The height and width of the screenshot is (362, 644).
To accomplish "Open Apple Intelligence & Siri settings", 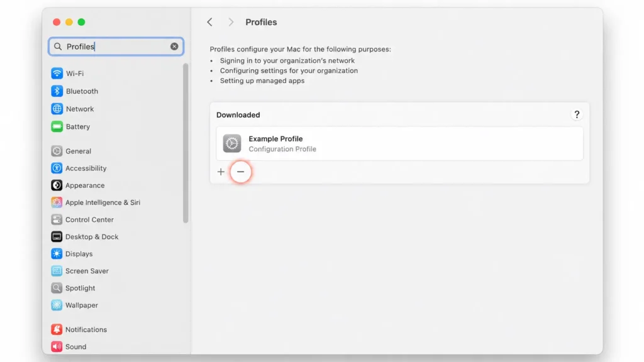I will pos(96,202).
